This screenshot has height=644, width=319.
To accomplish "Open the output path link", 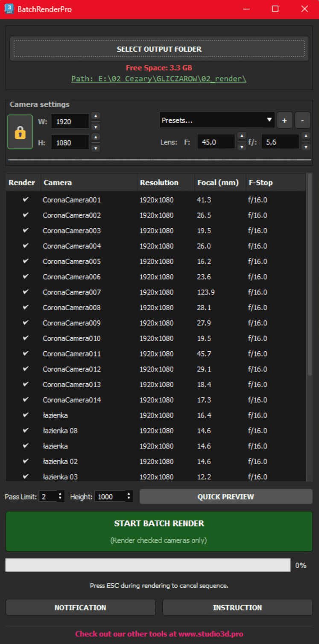I will tap(159, 79).
